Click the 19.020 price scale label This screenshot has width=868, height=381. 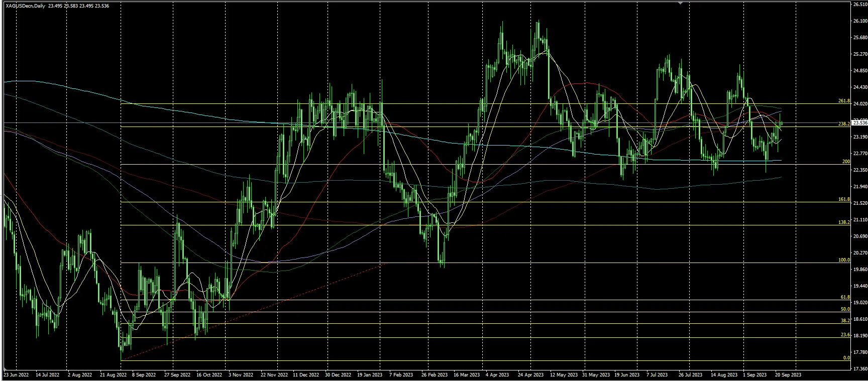coord(860,302)
